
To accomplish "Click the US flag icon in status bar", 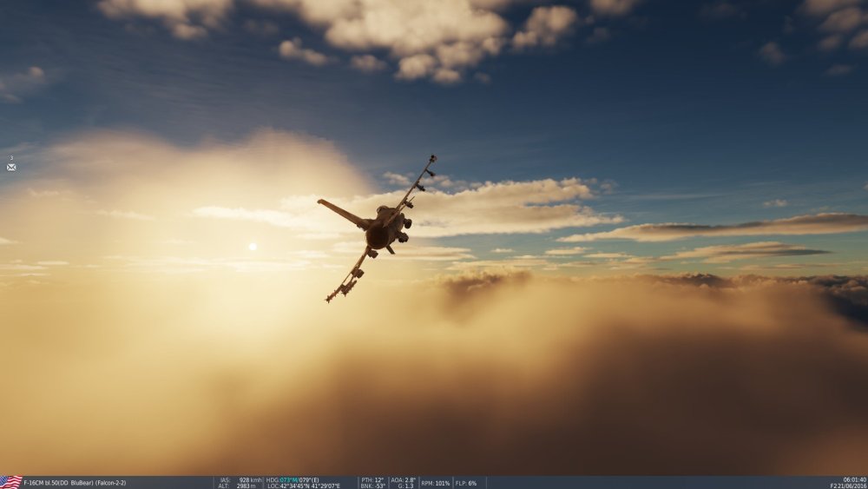I will (10, 482).
